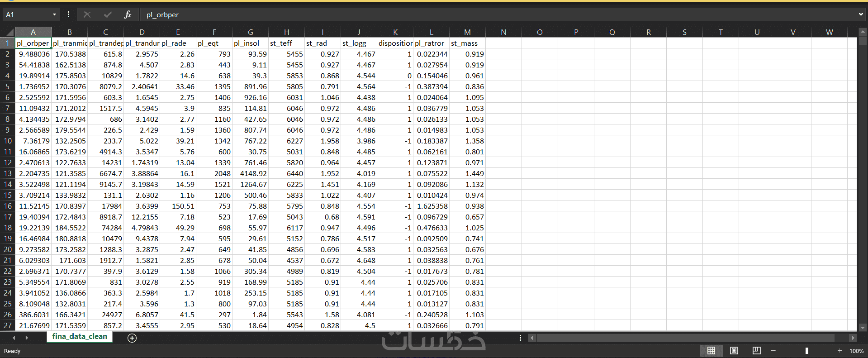Click horizontal scrollbar left arrow

(532, 338)
